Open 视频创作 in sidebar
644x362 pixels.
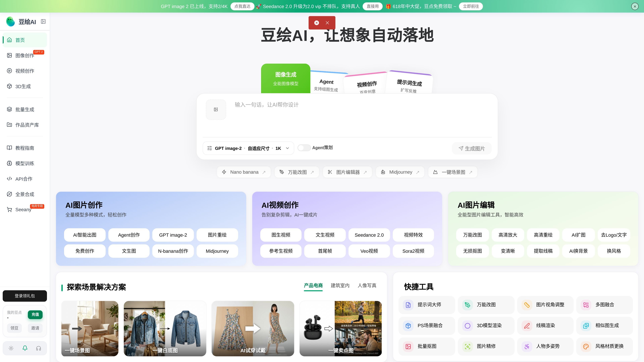click(25, 71)
